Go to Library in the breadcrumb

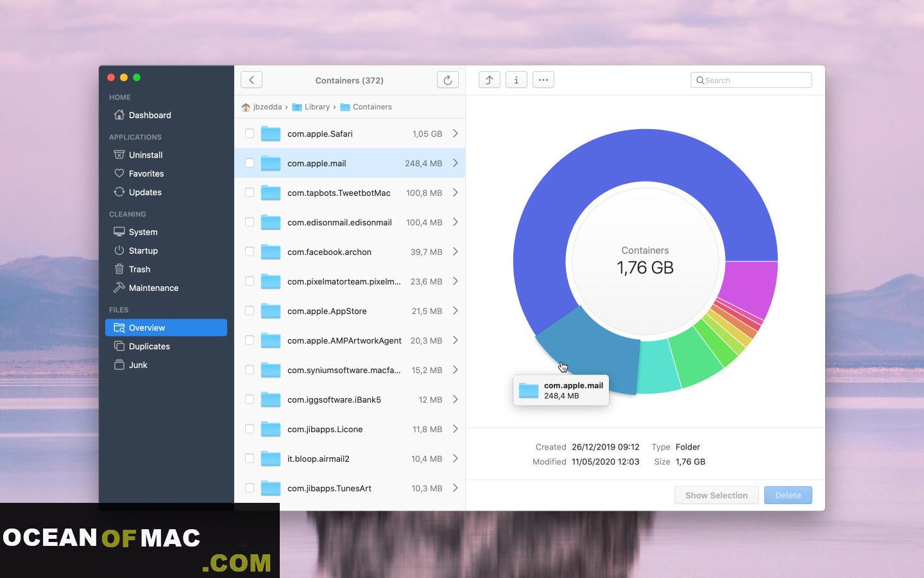(317, 107)
